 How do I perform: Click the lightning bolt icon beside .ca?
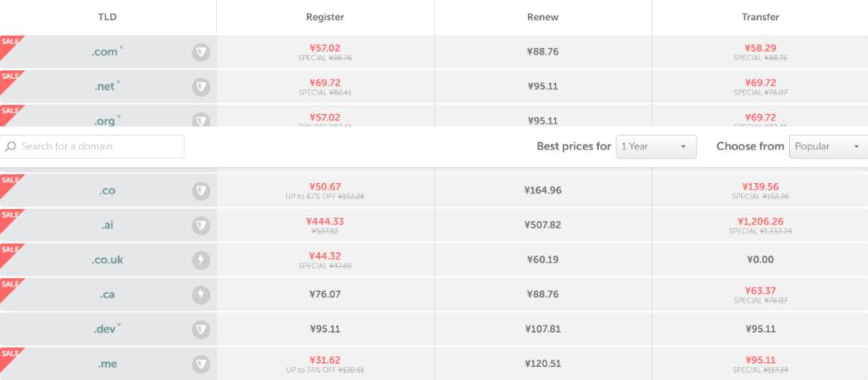click(201, 295)
